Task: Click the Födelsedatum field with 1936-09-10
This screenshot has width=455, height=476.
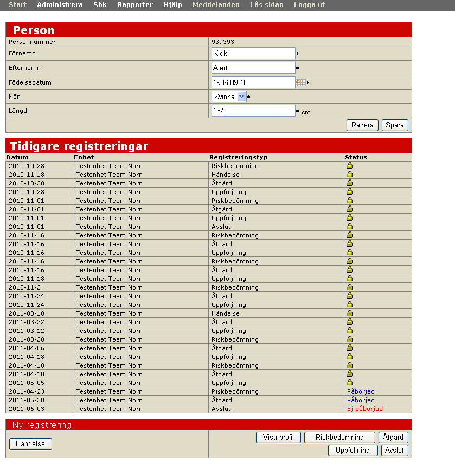Action: pyautogui.click(x=253, y=82)
